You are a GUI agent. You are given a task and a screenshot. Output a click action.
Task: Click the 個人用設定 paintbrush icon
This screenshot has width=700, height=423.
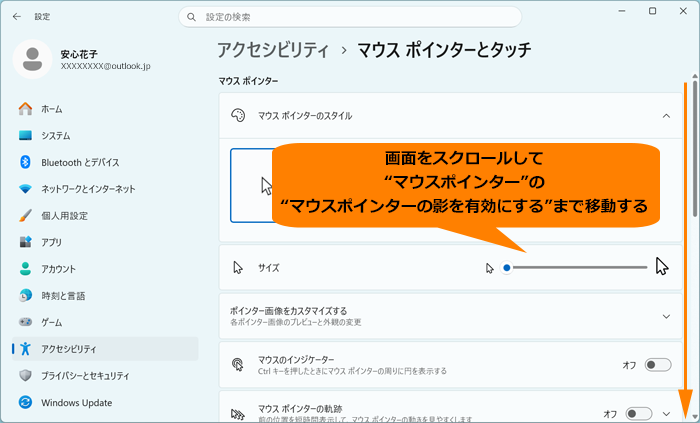[25, 216]
